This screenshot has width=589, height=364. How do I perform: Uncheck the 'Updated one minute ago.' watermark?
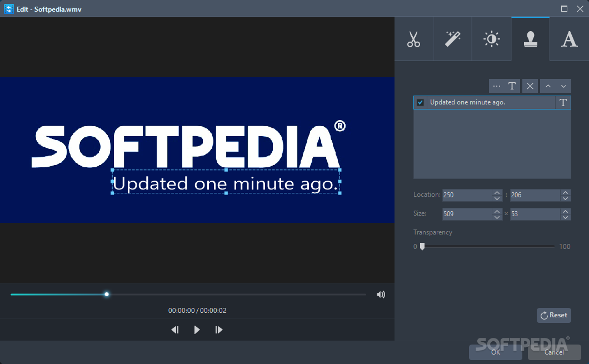click(x=420, y=103)
